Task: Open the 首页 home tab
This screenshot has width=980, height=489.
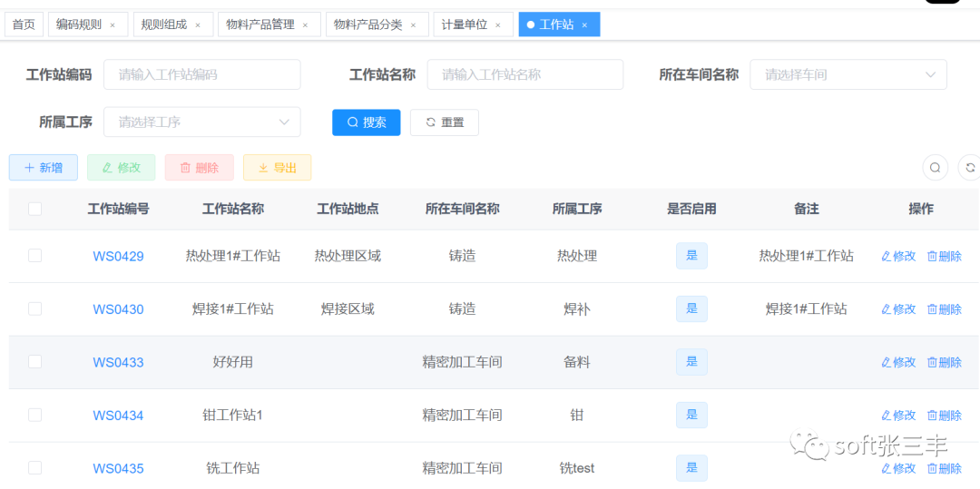Action: click(24, 24)
